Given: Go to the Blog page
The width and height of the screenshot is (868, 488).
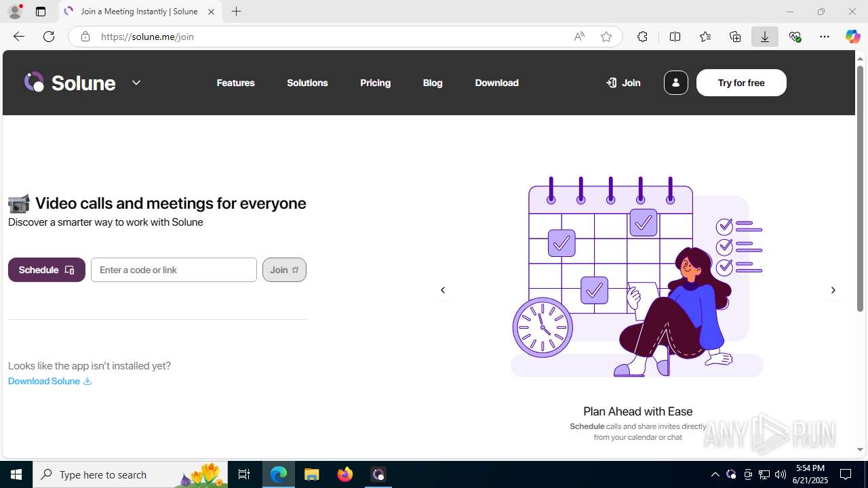Looking at the screenshot, I should pyautogui.click(x=433, y=83).
